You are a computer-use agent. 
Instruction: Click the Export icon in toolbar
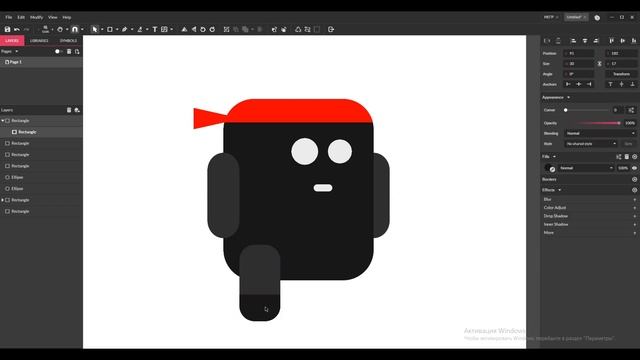(x=331, y=29)
